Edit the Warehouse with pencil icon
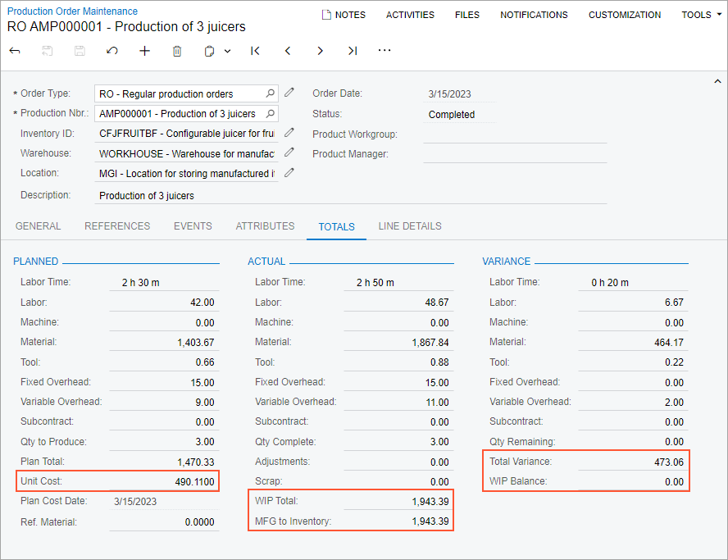 coord(289,153)
